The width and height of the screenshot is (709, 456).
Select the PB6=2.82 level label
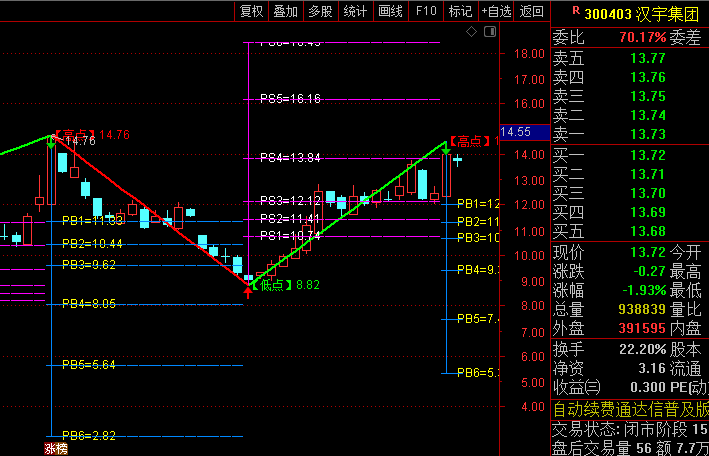click(x=89, y=436)
